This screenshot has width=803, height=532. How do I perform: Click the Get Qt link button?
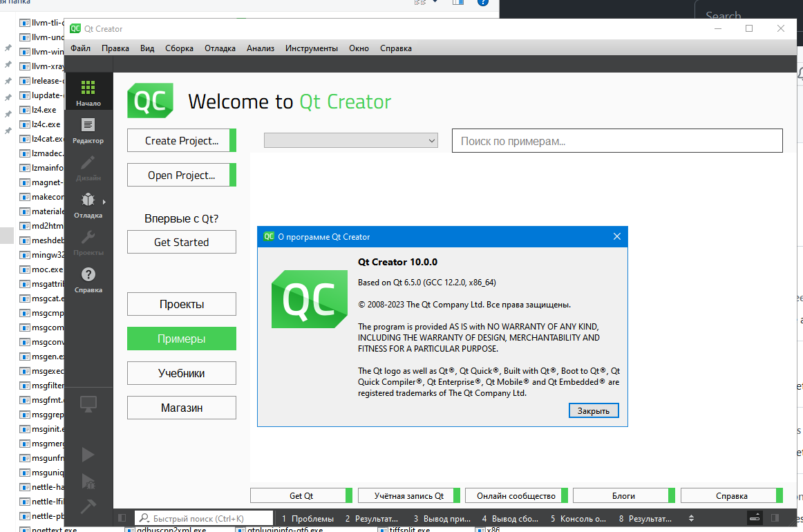(301, 495)
